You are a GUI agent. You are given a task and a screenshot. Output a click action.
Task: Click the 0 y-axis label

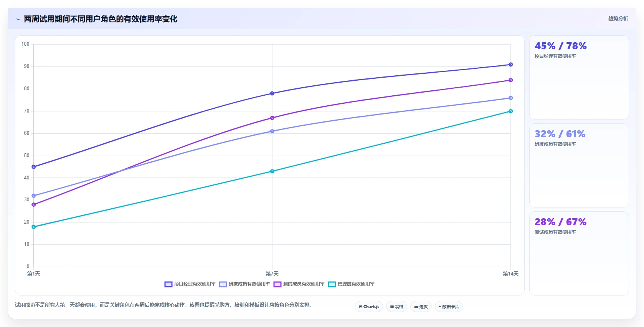pos(28,267)
